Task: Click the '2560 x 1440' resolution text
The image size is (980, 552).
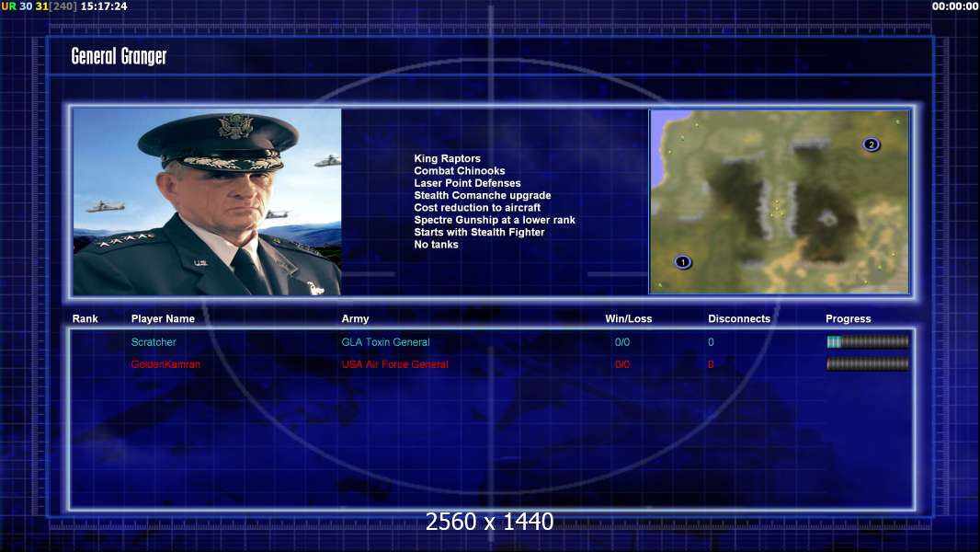Action: click(489, 522)
